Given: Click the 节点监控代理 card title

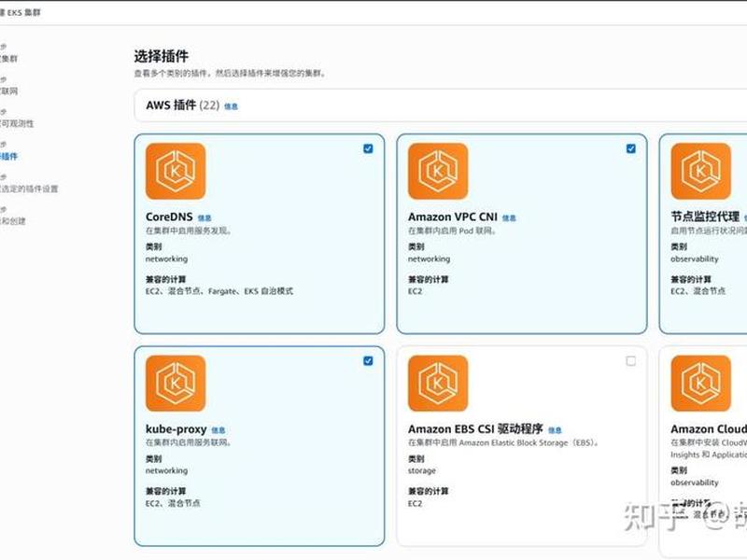Looking at the screenshot, I should pyautogui.click(x=705, y=217).
